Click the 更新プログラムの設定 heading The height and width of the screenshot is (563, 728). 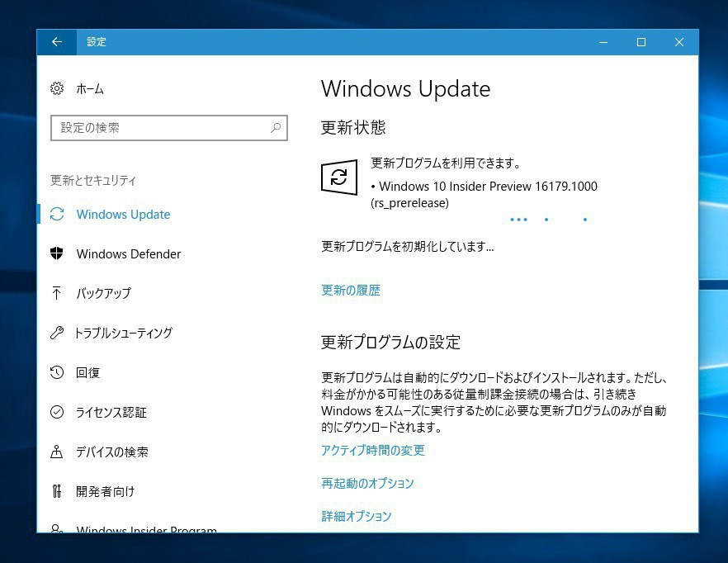tap(391, 343)
